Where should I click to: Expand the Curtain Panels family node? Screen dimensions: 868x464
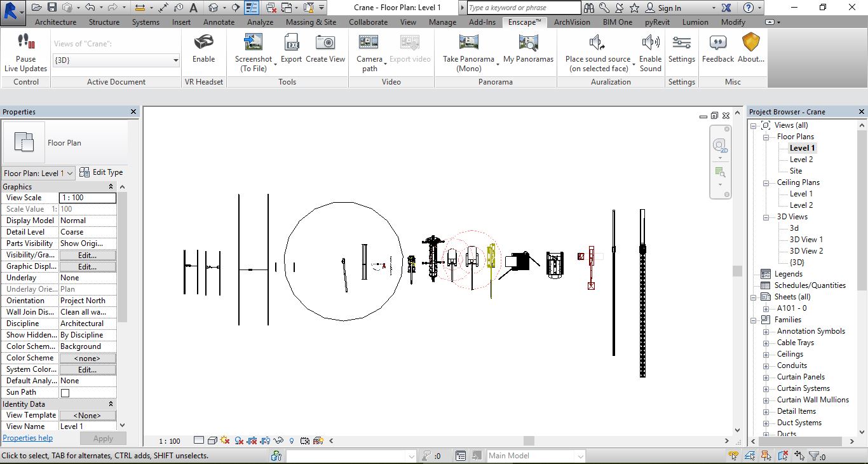pos(766,377)
